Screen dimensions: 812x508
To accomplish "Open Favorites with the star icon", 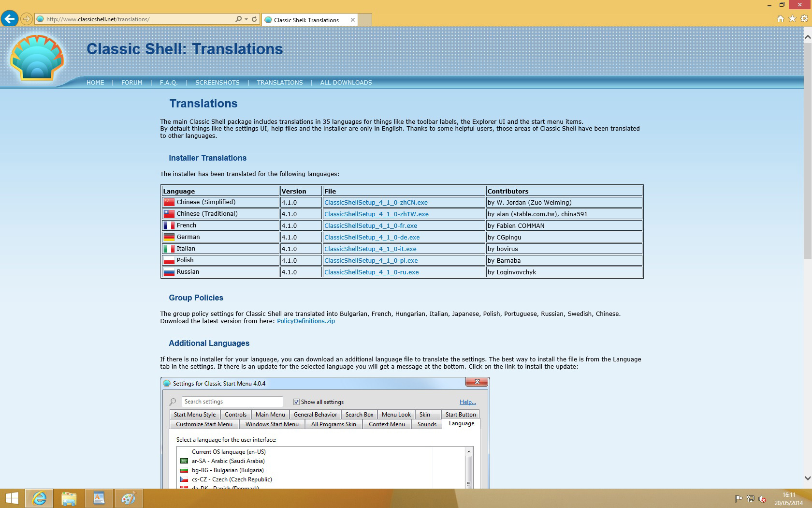I will (792, 19).
